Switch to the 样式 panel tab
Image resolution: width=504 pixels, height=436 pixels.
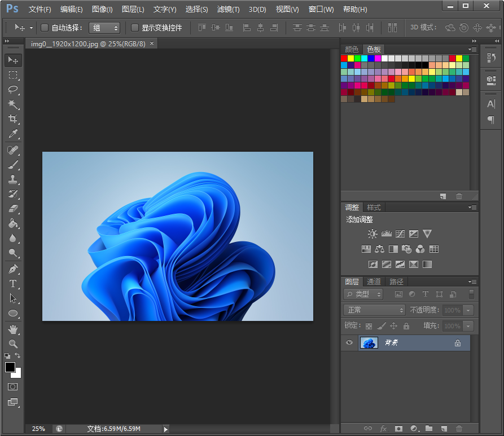[374, 207]
